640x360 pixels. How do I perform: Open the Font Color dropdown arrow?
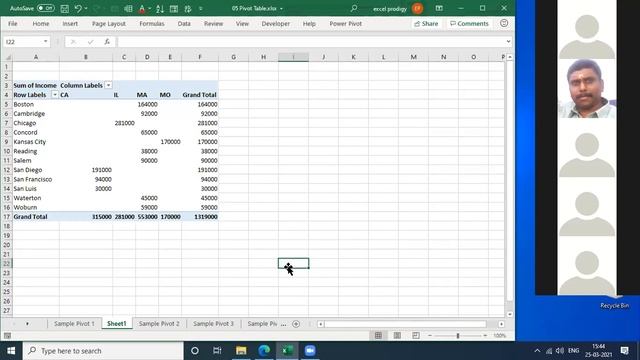[149, 9]
